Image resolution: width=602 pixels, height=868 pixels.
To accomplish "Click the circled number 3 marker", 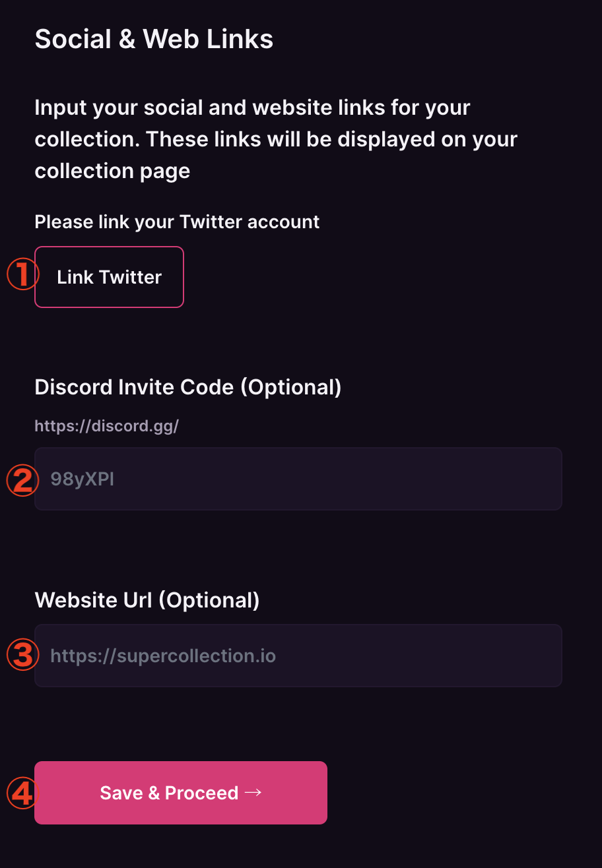I will (23, 655).
